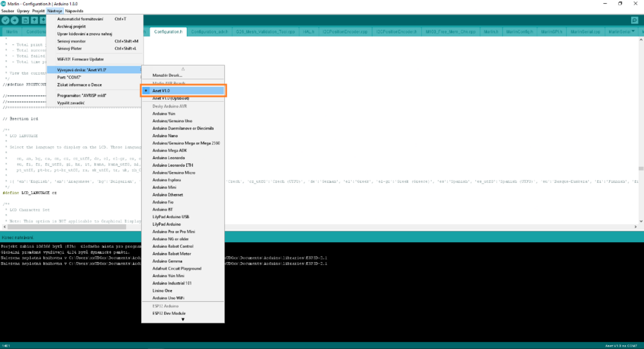Select the Anet V1.0 (Optiboot) board

pos(183,98)
